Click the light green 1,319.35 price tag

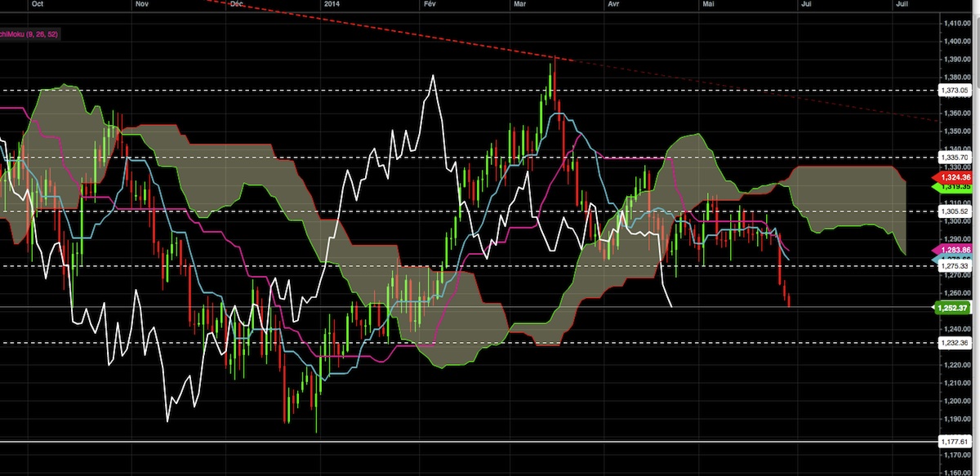[x=954, y=187]
